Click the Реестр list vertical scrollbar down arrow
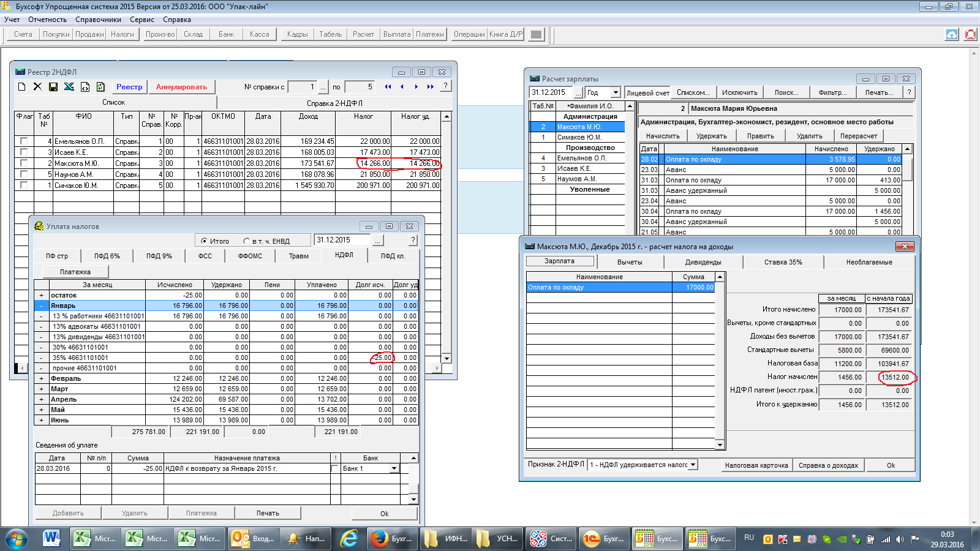The width and height of the screenshot is (980, 551). pos(447,359)
